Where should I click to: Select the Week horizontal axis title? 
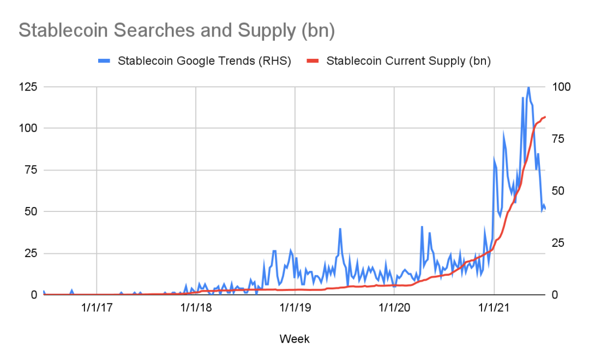pyautogui.click(x=294, y=339)
